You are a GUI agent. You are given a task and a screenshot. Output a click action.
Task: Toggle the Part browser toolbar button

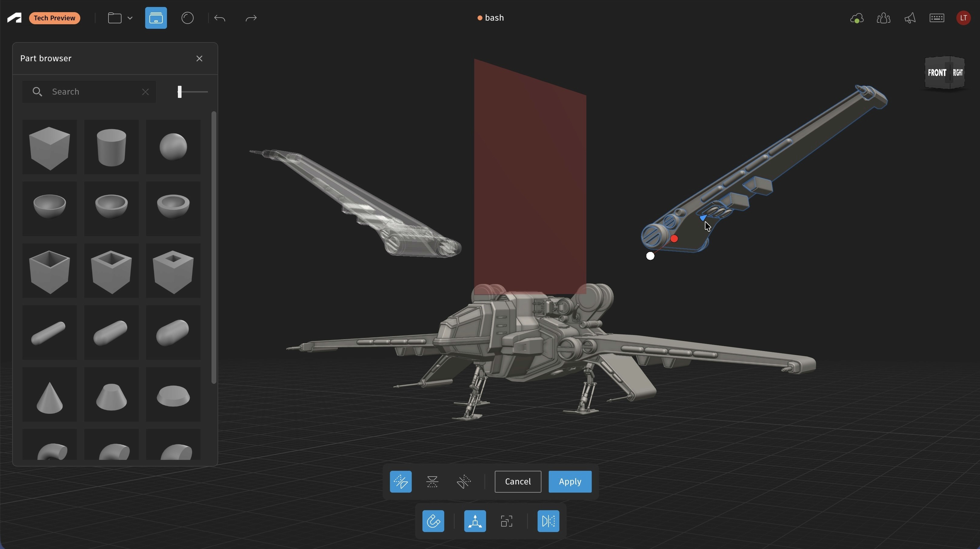pos(156,18)
